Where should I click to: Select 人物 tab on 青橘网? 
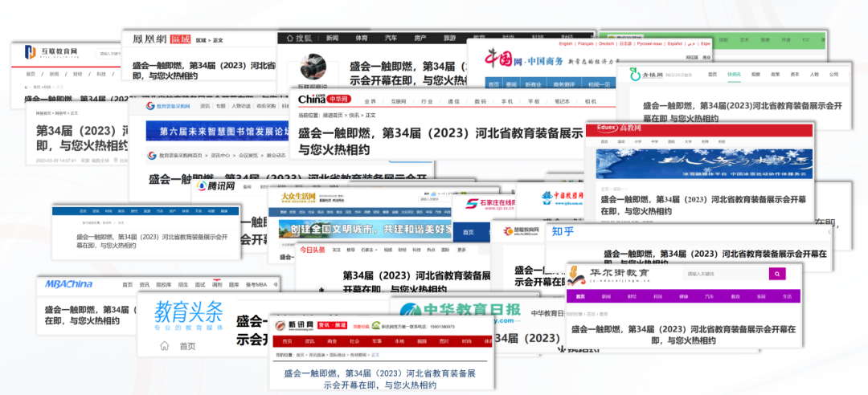813,74
